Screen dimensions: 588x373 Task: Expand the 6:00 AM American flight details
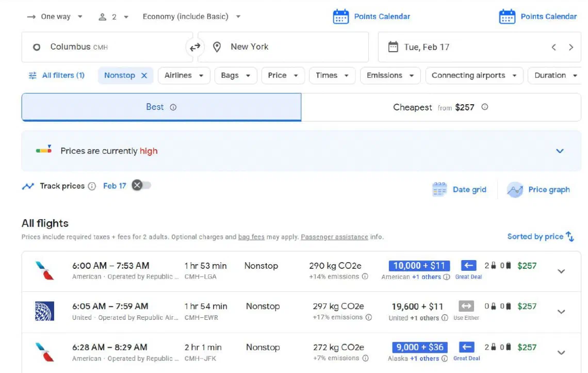click(561, 271)
